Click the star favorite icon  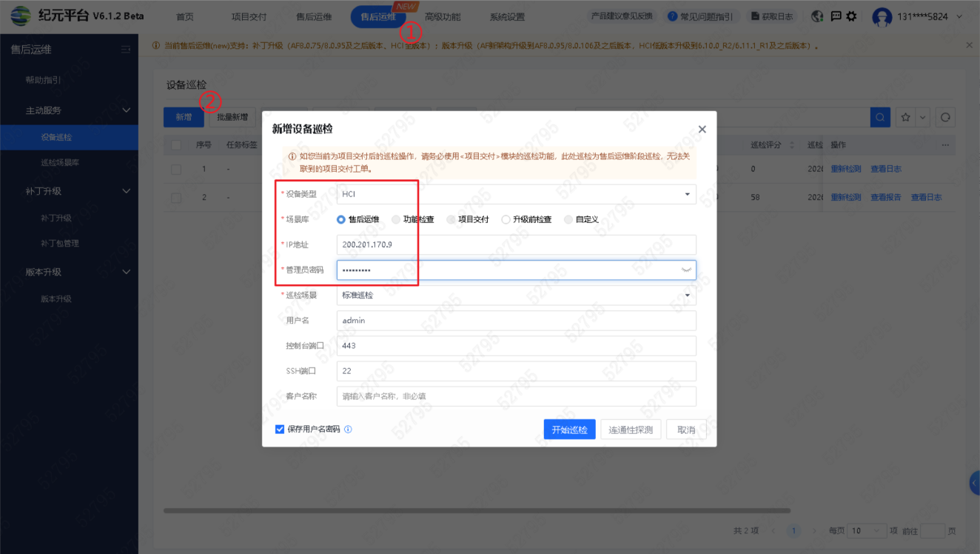[x=905, y=117]
